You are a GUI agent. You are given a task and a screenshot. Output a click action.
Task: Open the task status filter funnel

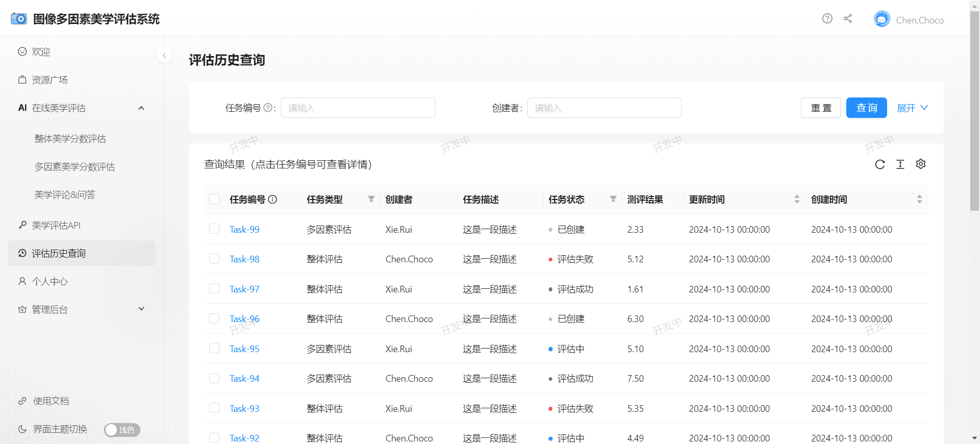click(x=613, y=199)
